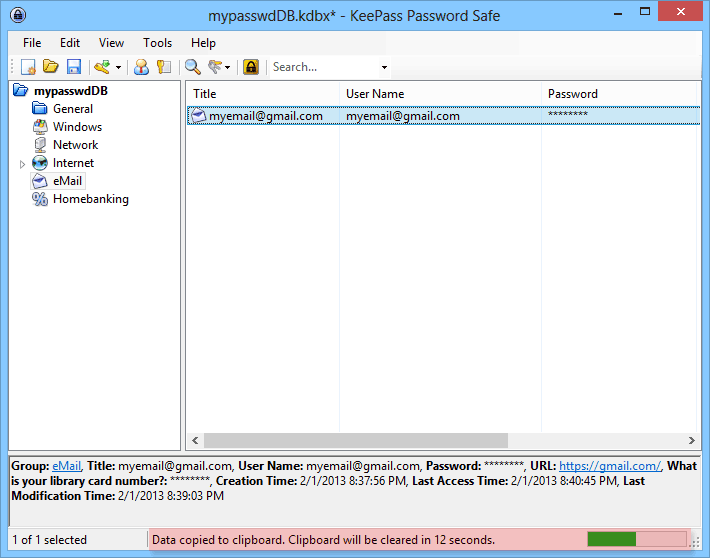The width and height of the screenshot is (710, 558).
Task: Select the Network group
Action: coord(75,145)
